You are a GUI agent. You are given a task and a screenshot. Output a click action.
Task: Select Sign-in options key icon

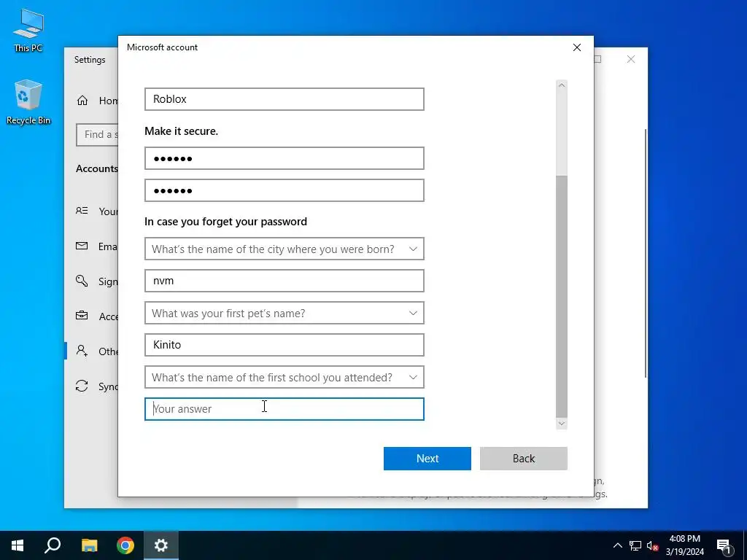(x=82, y=281)
